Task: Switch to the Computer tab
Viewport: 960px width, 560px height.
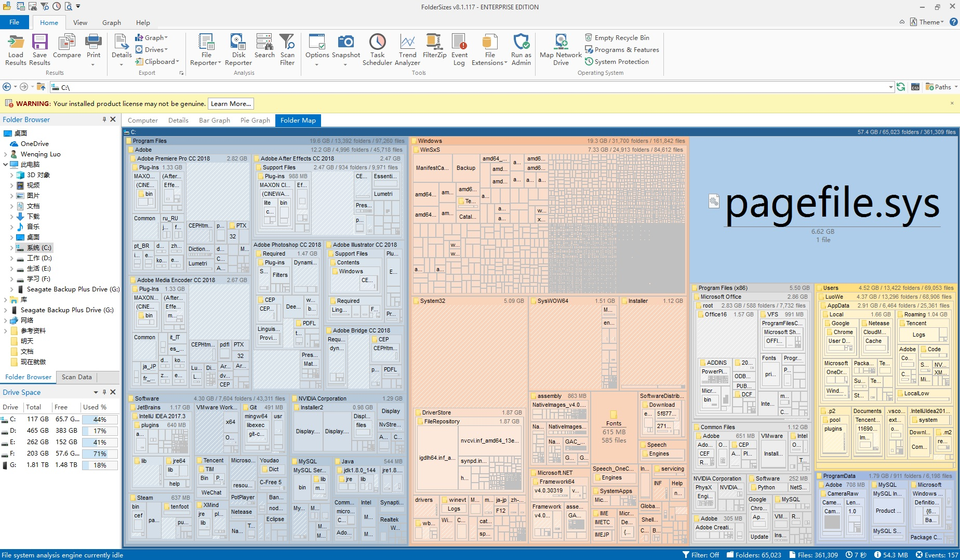Action: click(x=143, y=120)
